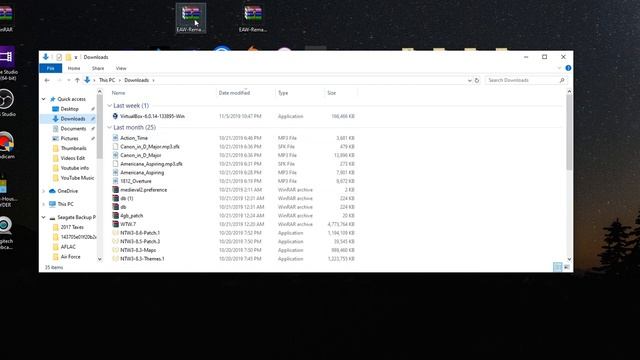Image resolution: width=640 pixels, height=360 pixels.
Task: Open the AFLAC folder in sidebar
Action: [x=68, y=247]
